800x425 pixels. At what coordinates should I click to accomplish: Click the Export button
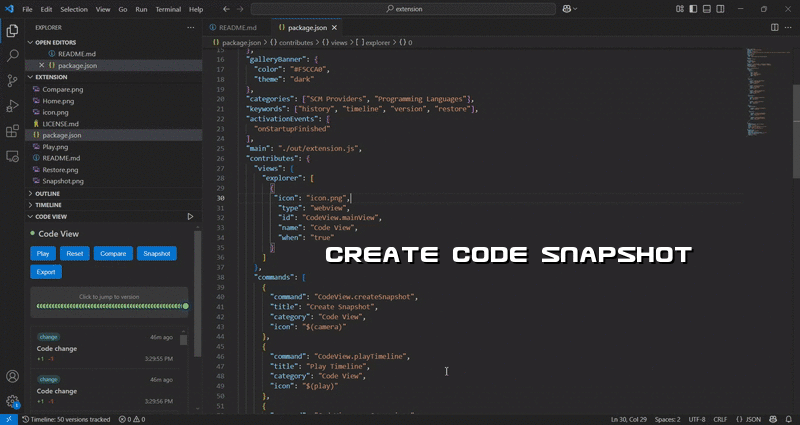[x=46, y=272]
